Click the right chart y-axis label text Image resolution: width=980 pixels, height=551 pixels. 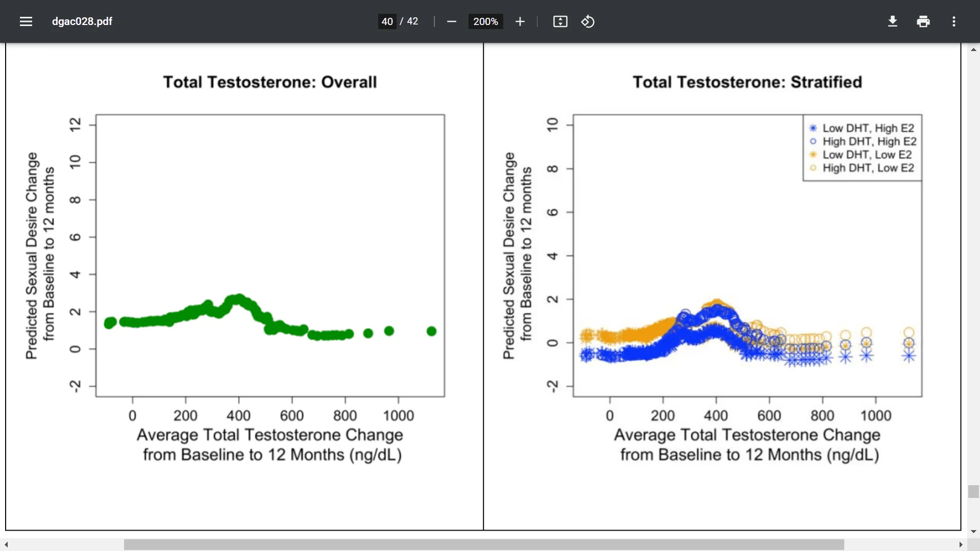pyautogui.click(x=517, y=256)
